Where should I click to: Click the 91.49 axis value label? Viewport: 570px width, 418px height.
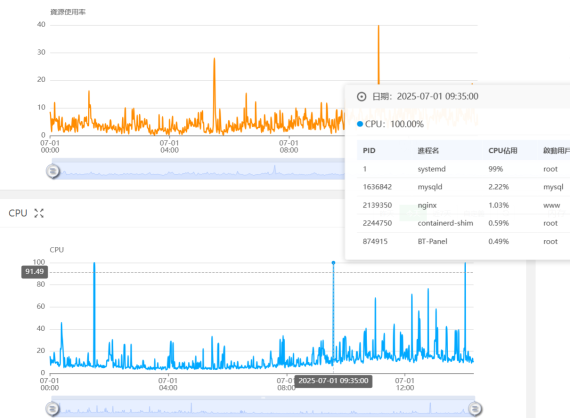(x=35, y=272)
